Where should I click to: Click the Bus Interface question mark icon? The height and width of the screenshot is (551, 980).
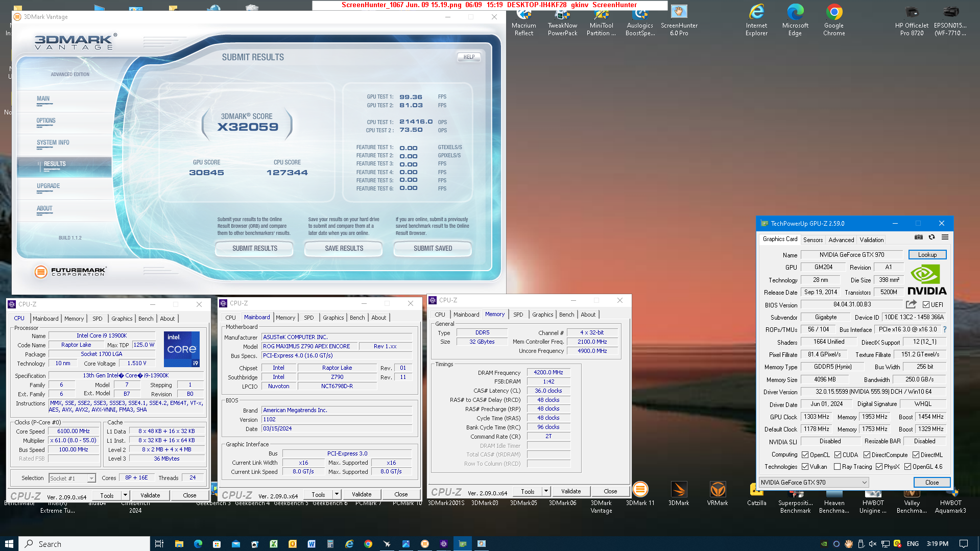point(945,329)
